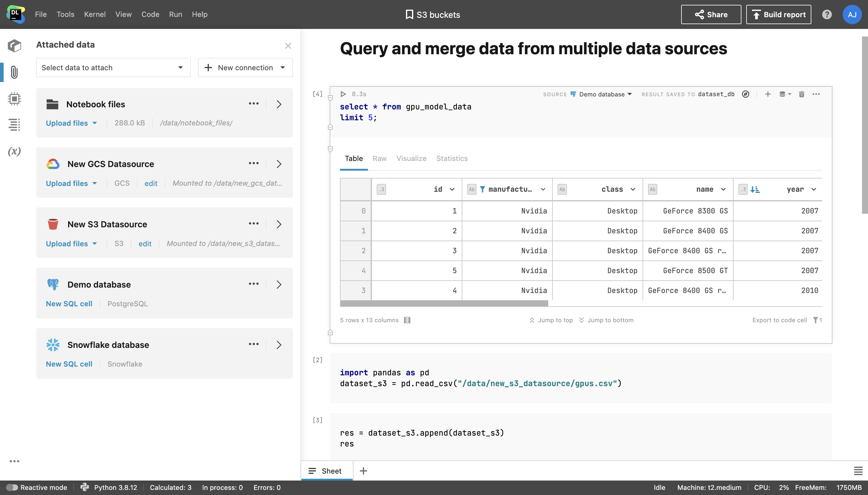Open the Variables (x) sidebar icon
Screen dimensions: 868x495
14,151
